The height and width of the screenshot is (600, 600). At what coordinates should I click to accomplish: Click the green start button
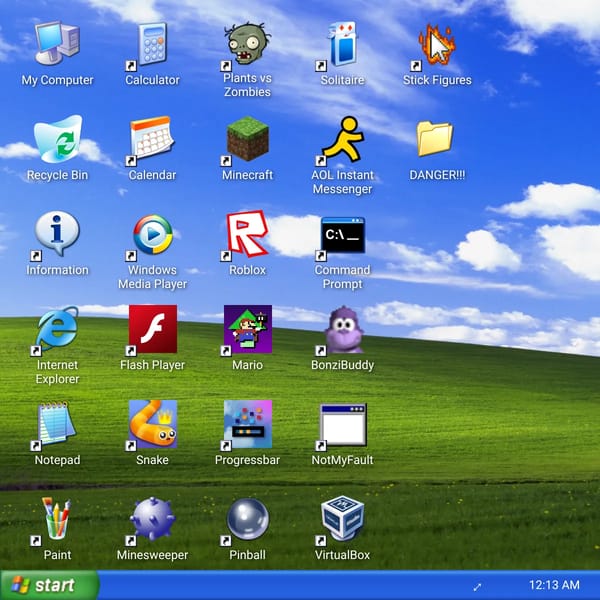click(x=50, y=585)
